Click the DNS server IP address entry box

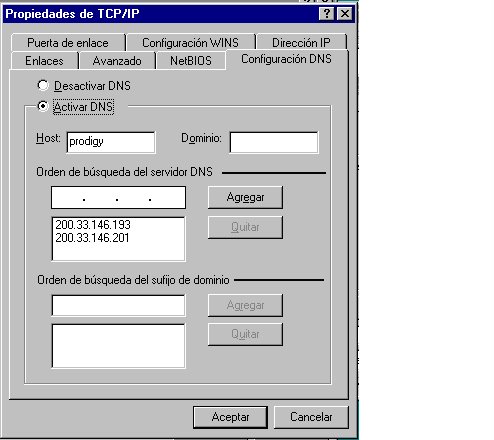coord(118,198)
